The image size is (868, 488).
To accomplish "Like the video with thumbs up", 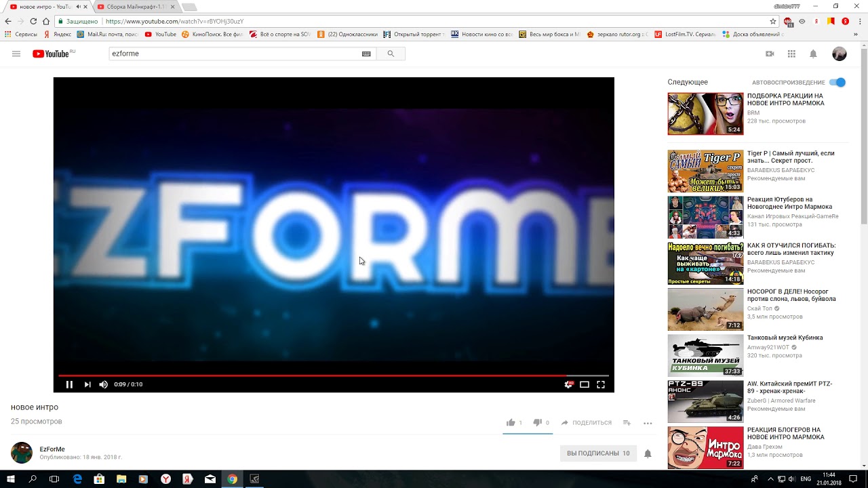I will click(x=511, y=423).
